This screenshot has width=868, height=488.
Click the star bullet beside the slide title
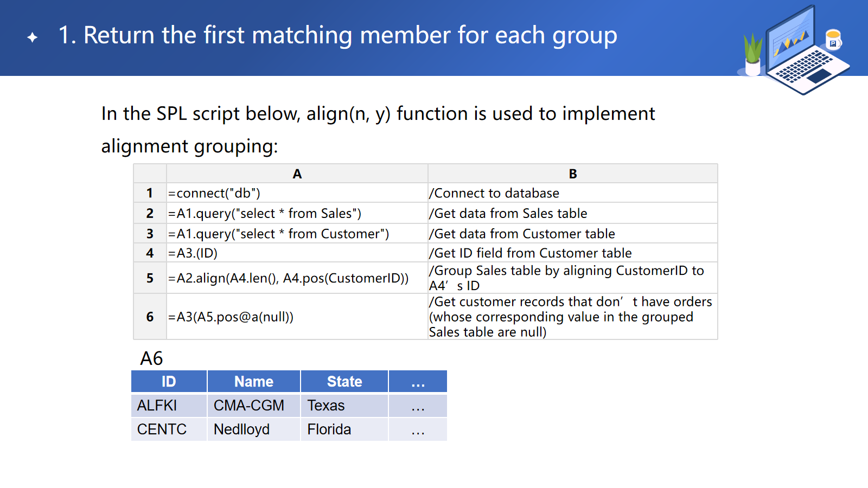point(33,37)
